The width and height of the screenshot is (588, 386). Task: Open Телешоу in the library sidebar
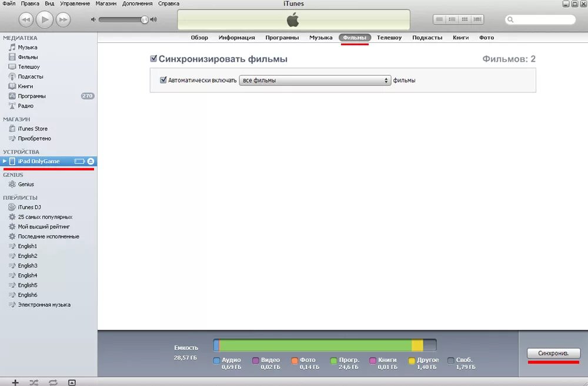[x=49, y=67]
